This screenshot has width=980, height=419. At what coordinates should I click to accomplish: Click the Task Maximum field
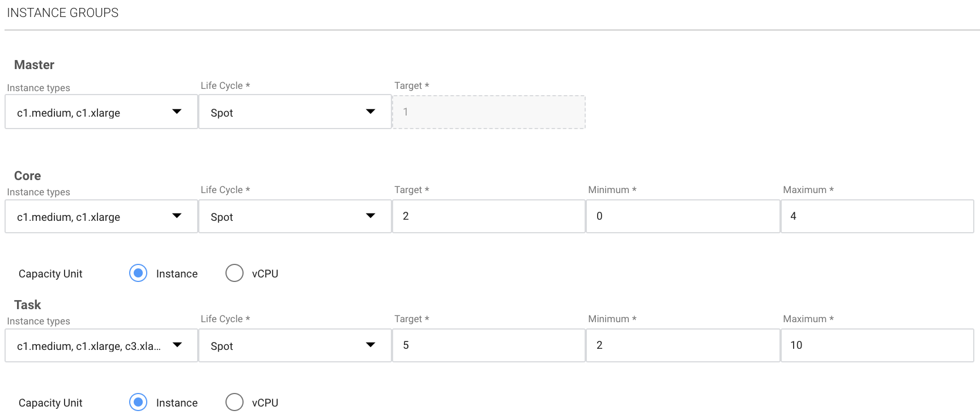click(877, 345)
